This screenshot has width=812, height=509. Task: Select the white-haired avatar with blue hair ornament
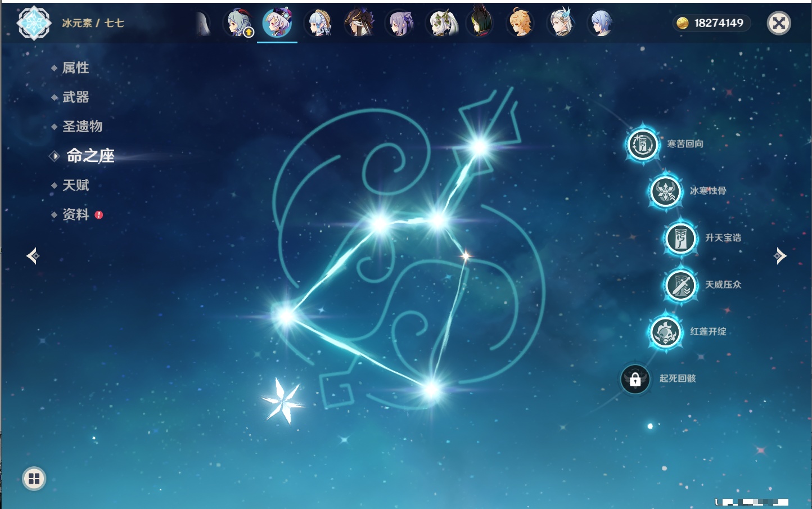(562, 23)
